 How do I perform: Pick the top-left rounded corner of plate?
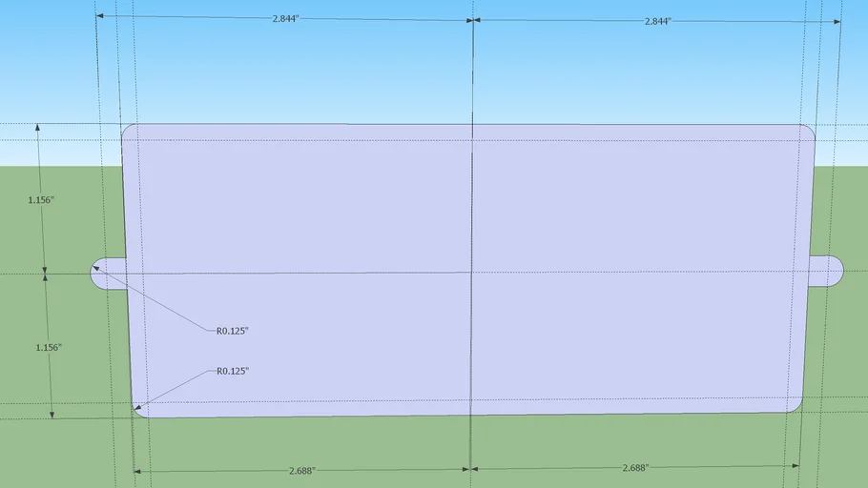pos(127,130)
